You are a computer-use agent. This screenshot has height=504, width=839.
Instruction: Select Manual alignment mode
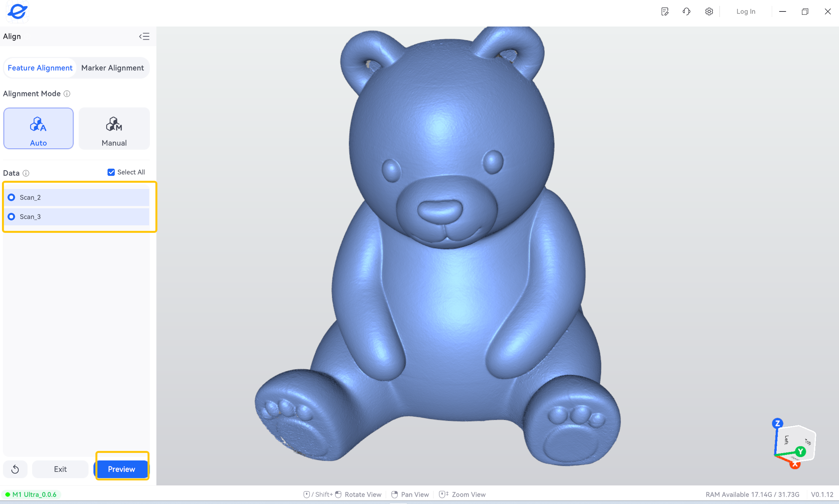pyautogui.click(x=114, y=128)
